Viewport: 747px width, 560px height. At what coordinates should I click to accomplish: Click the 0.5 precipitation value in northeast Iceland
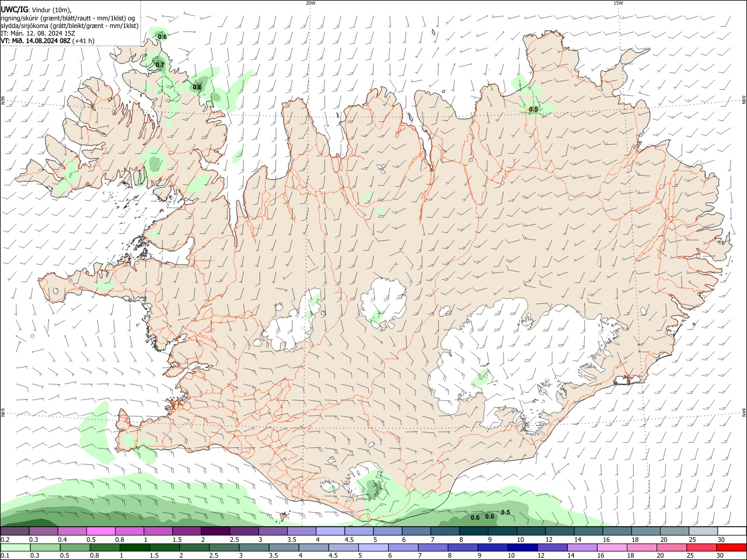533,110
